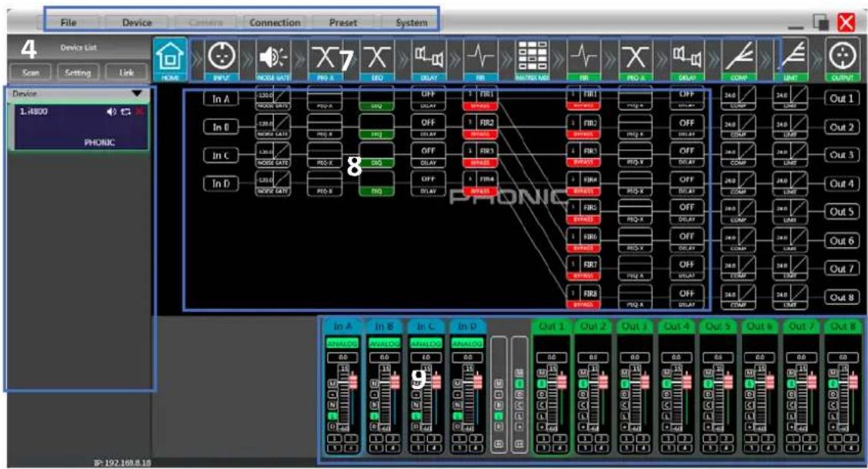
Task: Go to the HOME view icon
Action: 171,60
